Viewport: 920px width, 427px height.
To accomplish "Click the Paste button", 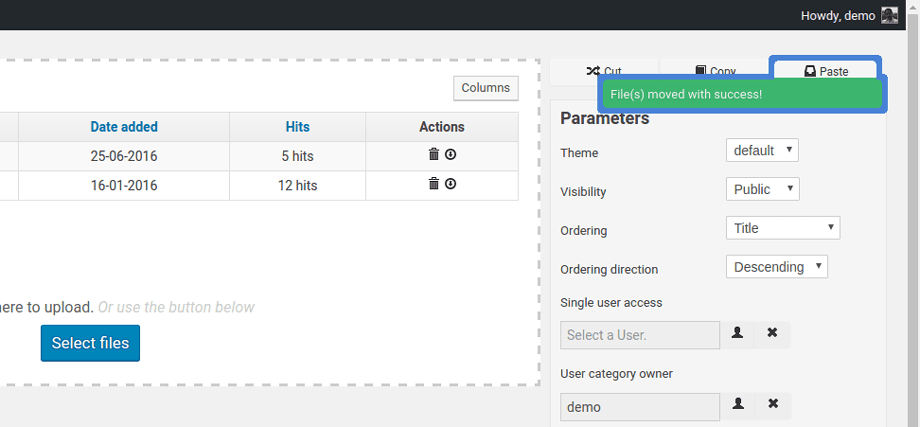I will pos(825,70).
